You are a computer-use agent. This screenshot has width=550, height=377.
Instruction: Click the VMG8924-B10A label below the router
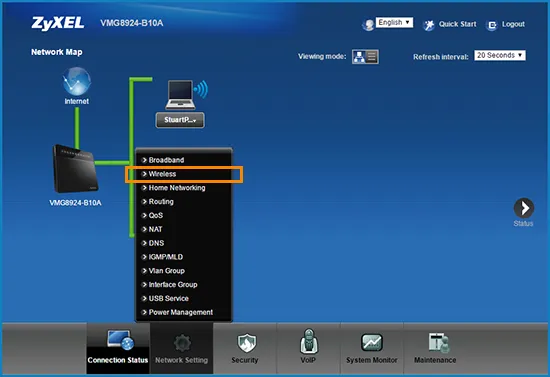point(75,203)
